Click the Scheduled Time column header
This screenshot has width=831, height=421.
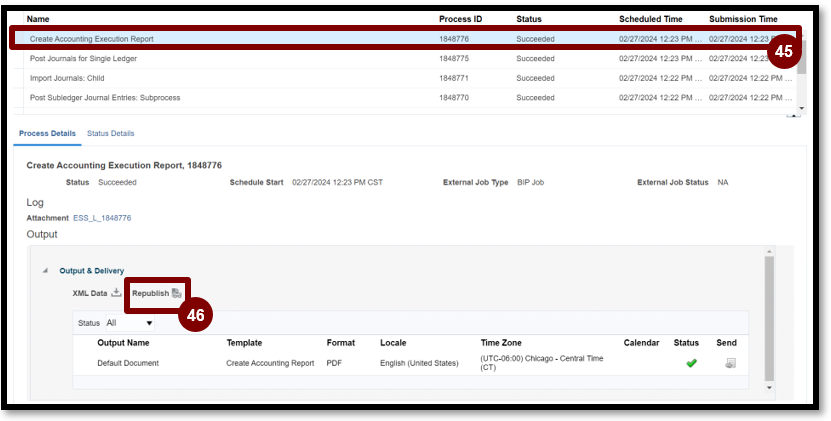[651, 19]
